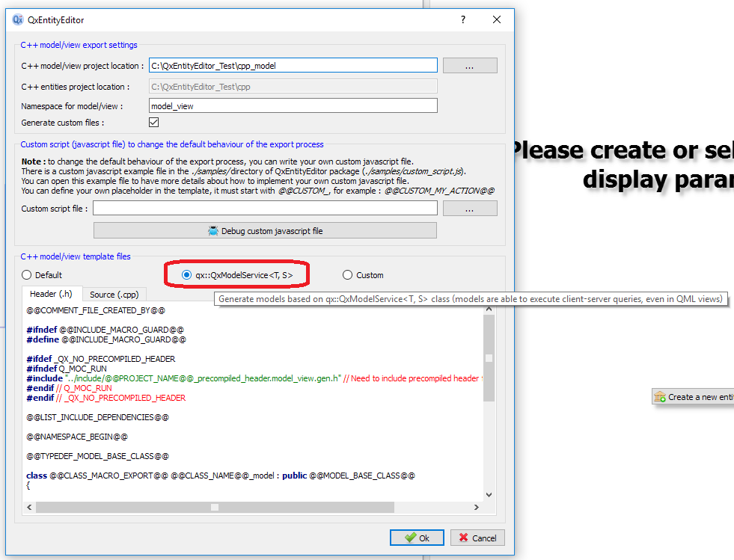Select the qx::QxModelService<T, S> option
The height and width of the screenshot is (560, 734).
pyautogui.click(x=186, y=274)
